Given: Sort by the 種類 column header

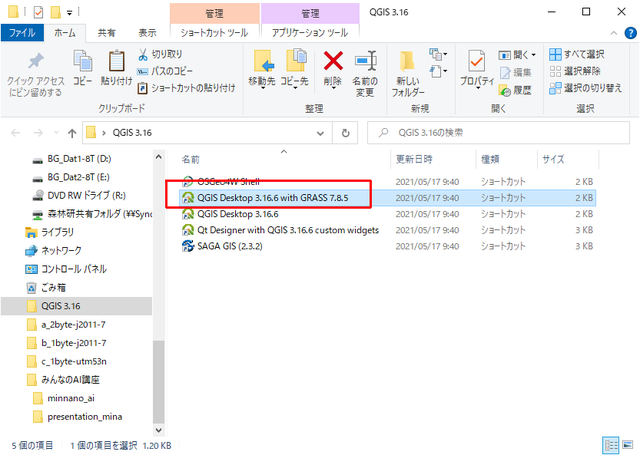Looking at the screenshot, I should pos(507,159).
